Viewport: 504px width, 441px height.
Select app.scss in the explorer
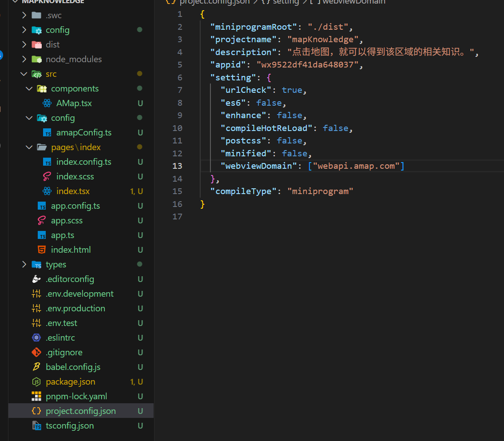click(67, 220)
